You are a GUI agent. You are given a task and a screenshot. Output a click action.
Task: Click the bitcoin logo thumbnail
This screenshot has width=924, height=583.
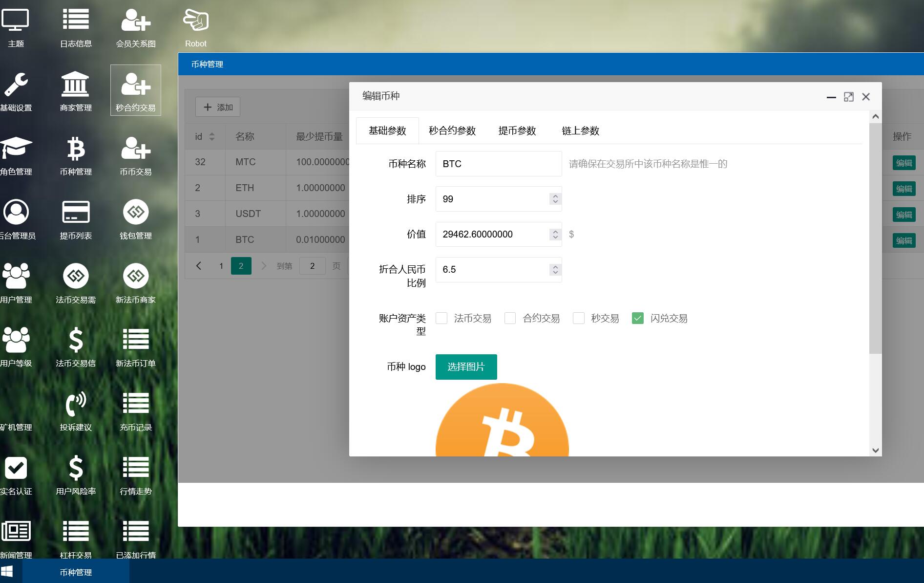pyautogui.click(x=502, y=420)
